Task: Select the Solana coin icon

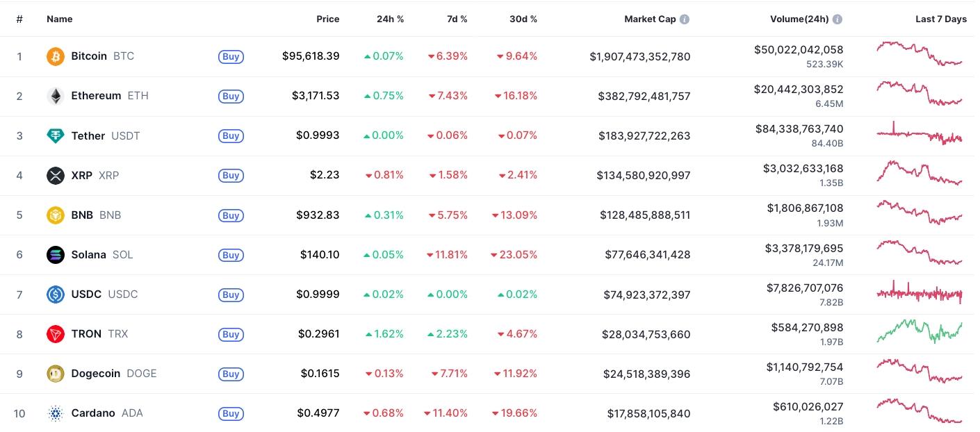Action: [x=56, y=255]
